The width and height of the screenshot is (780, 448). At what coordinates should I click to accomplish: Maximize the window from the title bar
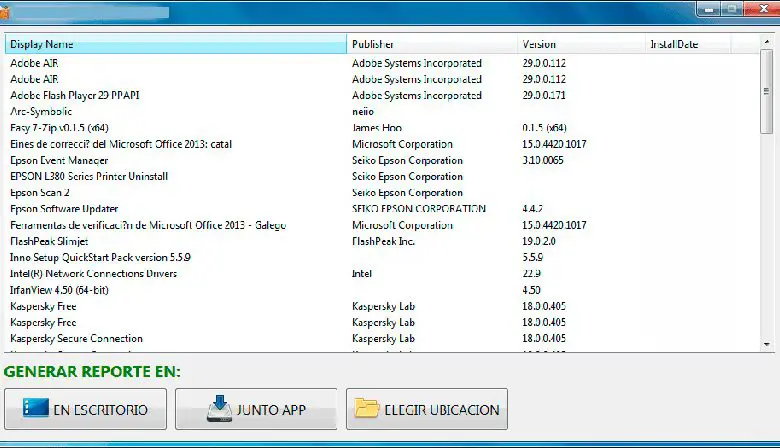click(x=732, y=9)
